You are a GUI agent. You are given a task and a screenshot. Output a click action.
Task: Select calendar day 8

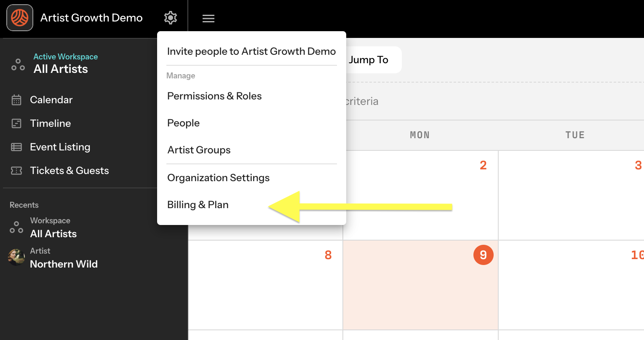point(328,255)
